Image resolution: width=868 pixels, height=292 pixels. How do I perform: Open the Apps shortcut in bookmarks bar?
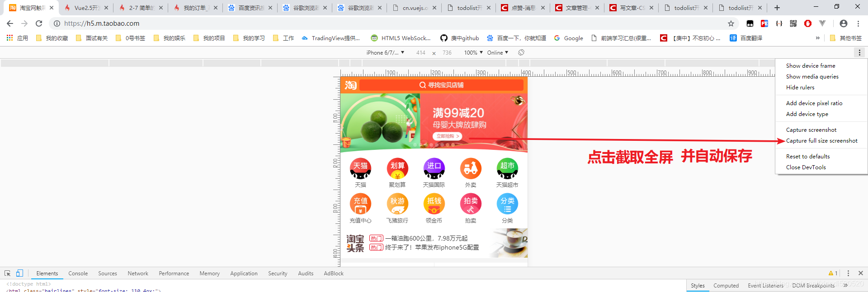click(x=17, y=38)
